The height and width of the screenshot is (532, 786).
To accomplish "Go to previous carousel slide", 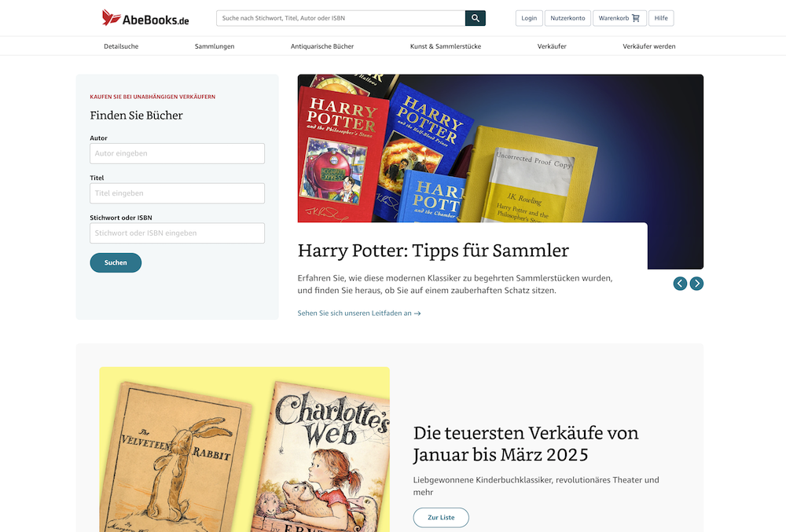I will pyautogui.click(x=680, y=284).
